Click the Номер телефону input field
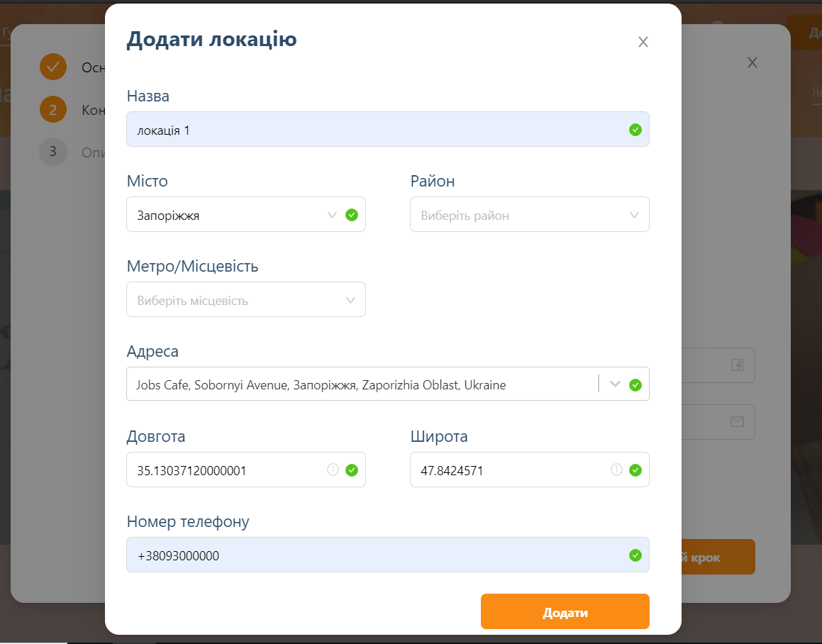The width and height of the screenshot is (822, 644). (x=387, y=555)
